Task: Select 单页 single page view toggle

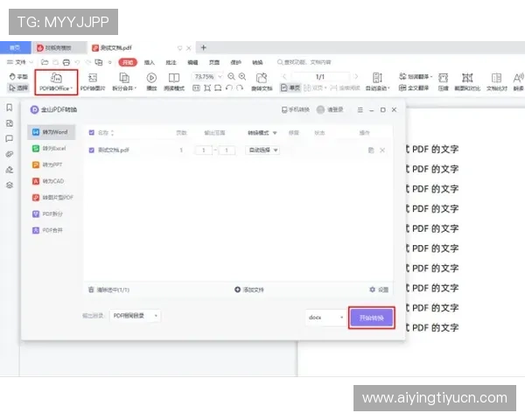Action: (290, 88)
